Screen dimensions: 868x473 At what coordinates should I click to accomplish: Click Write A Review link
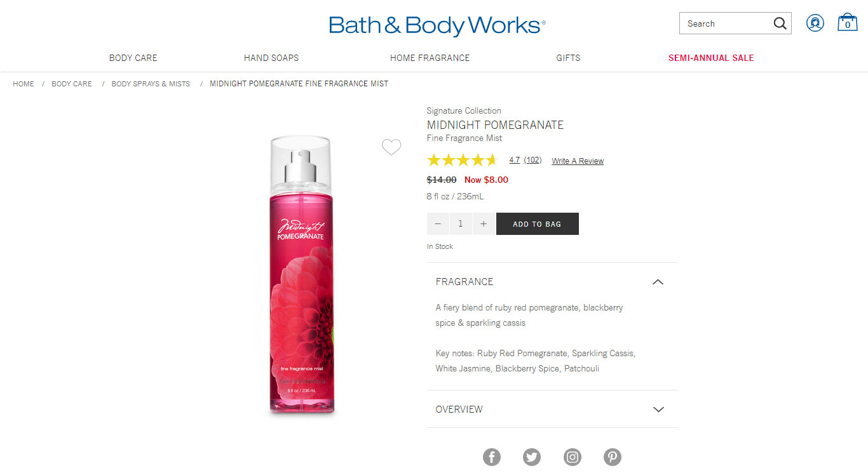pos(578,161)
